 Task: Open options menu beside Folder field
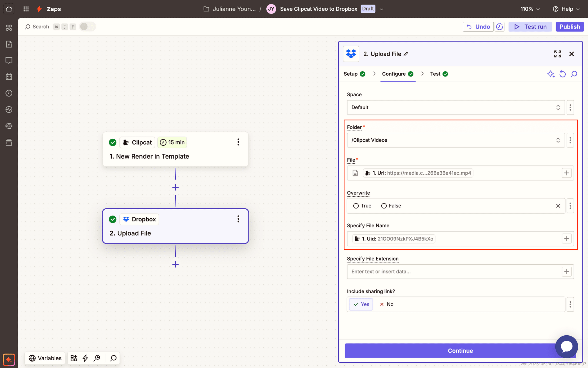pyautogui.click(x=570, y=140)
